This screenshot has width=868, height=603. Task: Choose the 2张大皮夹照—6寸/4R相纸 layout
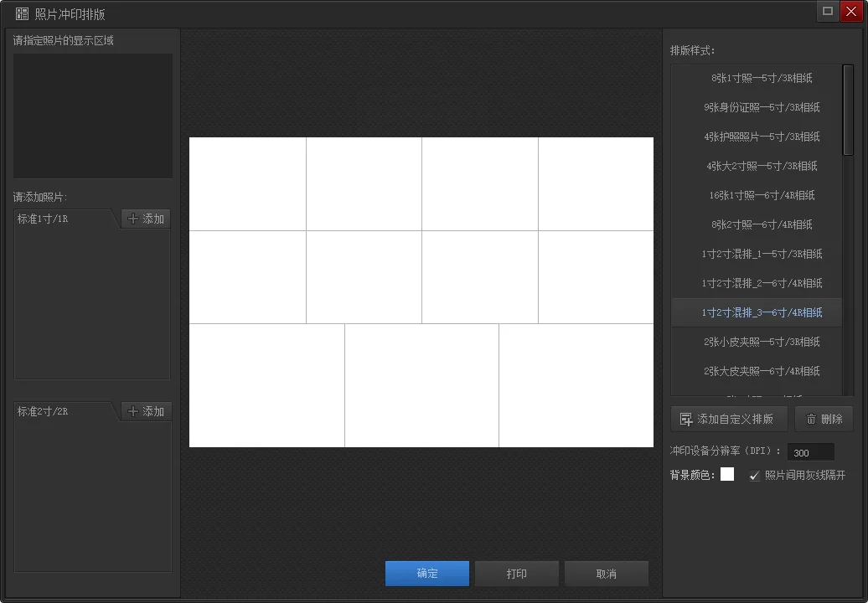click(757, 371)
